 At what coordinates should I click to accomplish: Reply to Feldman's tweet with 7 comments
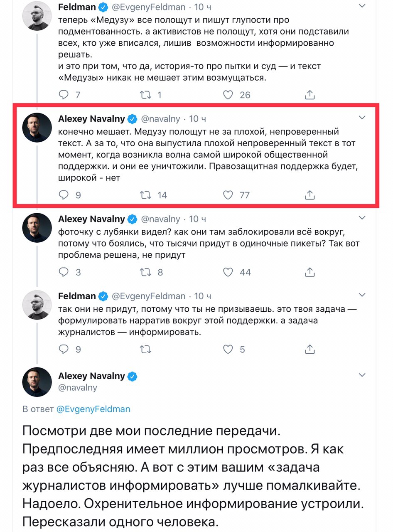point(64,95)
